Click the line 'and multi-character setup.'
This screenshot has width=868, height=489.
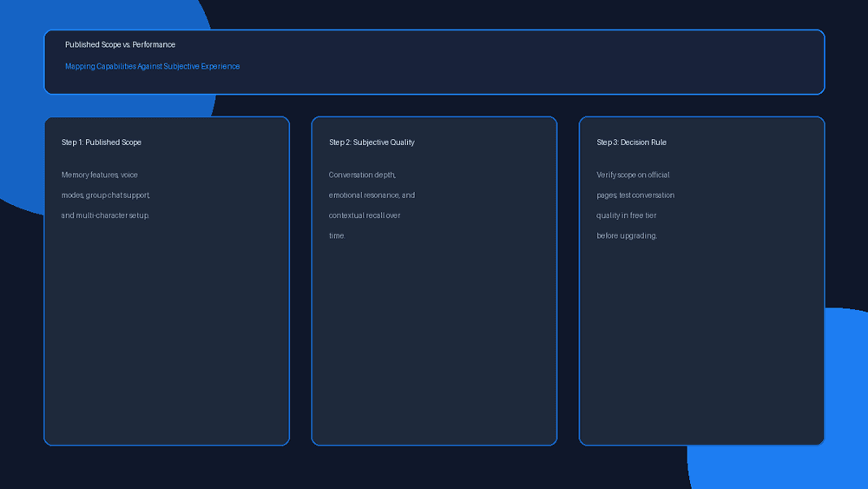pos(105,215)
